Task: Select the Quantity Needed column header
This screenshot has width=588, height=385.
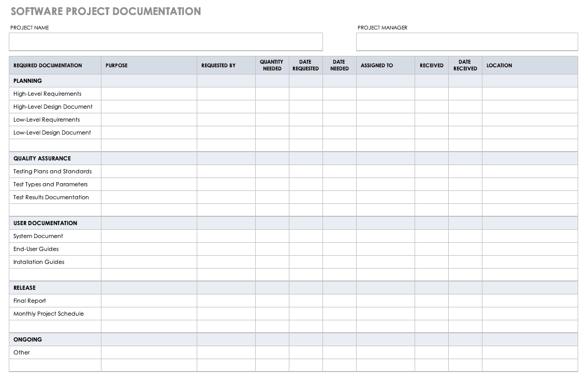Action: tap(272, 65)
